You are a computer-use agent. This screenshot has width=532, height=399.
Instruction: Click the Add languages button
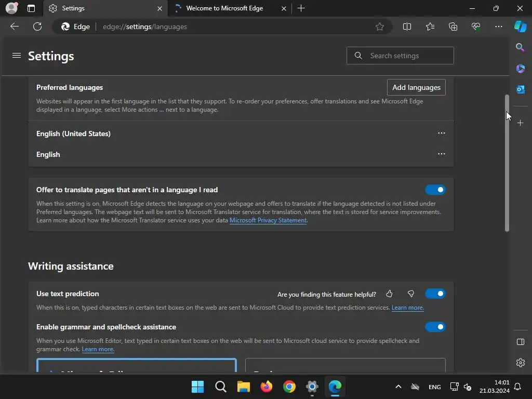[x=416, y=87]
